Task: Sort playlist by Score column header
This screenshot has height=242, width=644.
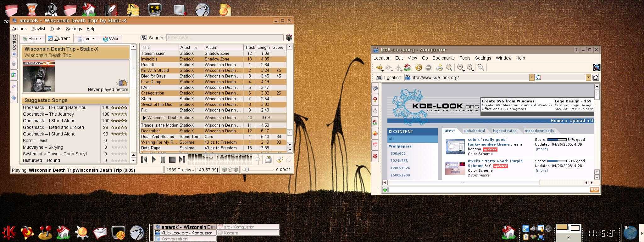Action: tap(279, 47)
